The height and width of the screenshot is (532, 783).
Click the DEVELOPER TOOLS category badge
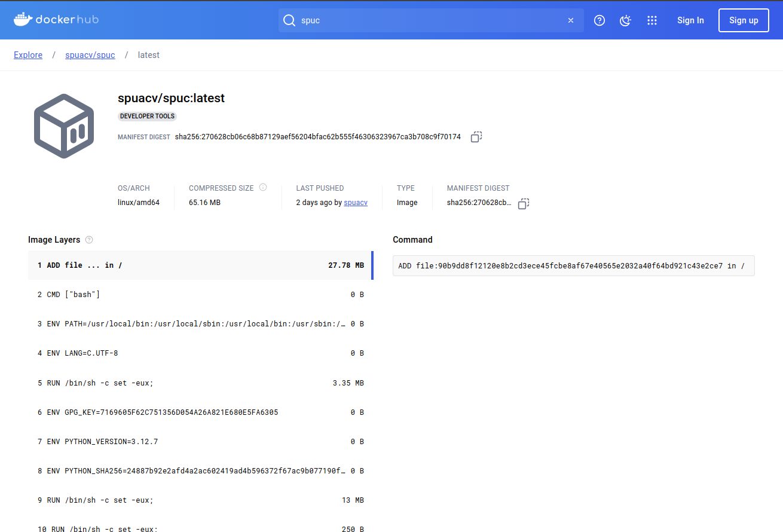coord(147,116)
